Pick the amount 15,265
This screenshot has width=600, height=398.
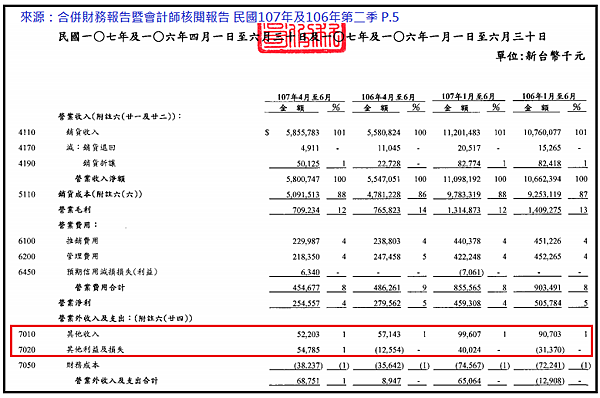(549, 148)
